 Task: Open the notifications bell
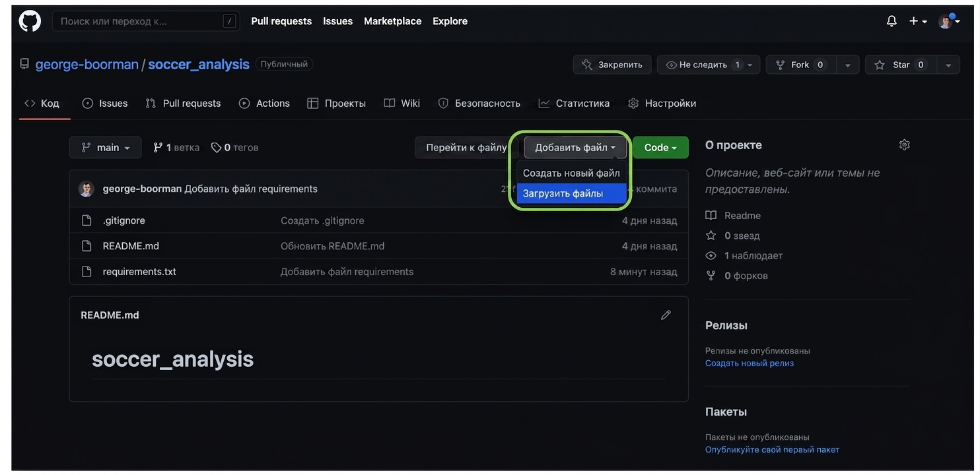(892, 21)
